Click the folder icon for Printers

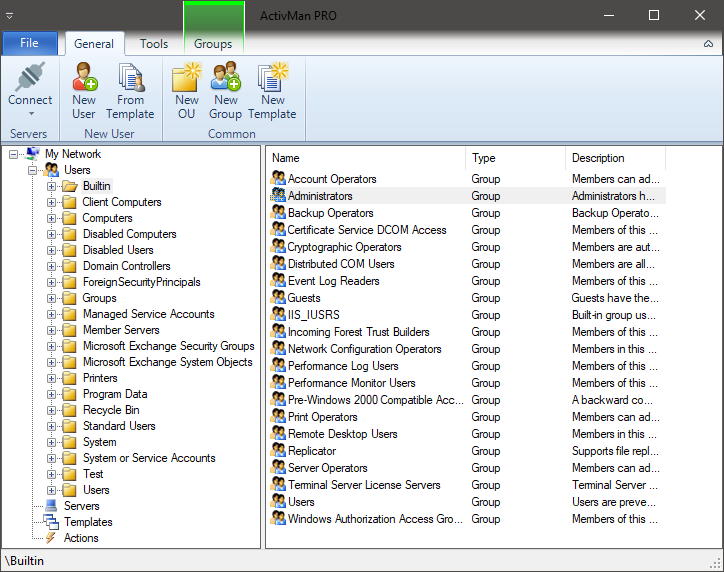pyautogui.click(x=69, y=378)
